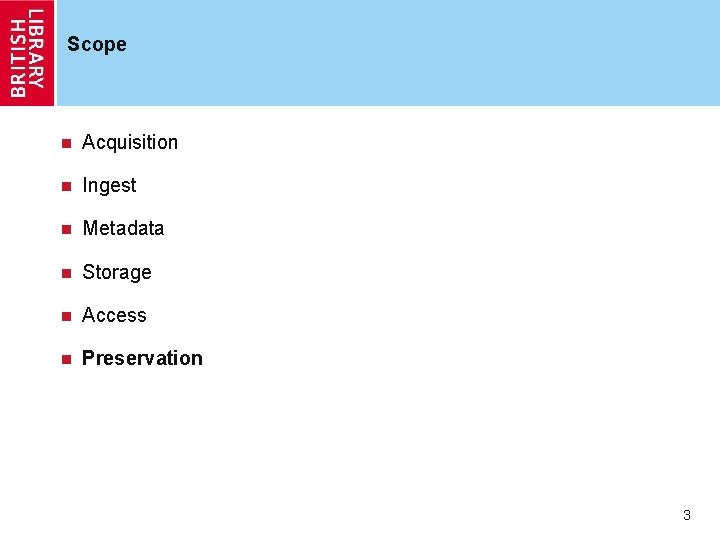The image size is (720, 540).
Task: Click the white divider between logo and header
Action: 56,52
